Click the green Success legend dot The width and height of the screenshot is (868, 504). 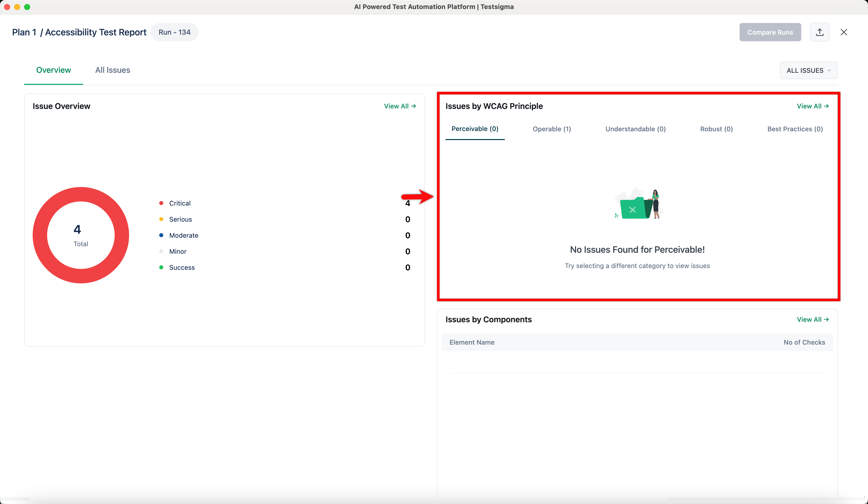tap(161, 268)
